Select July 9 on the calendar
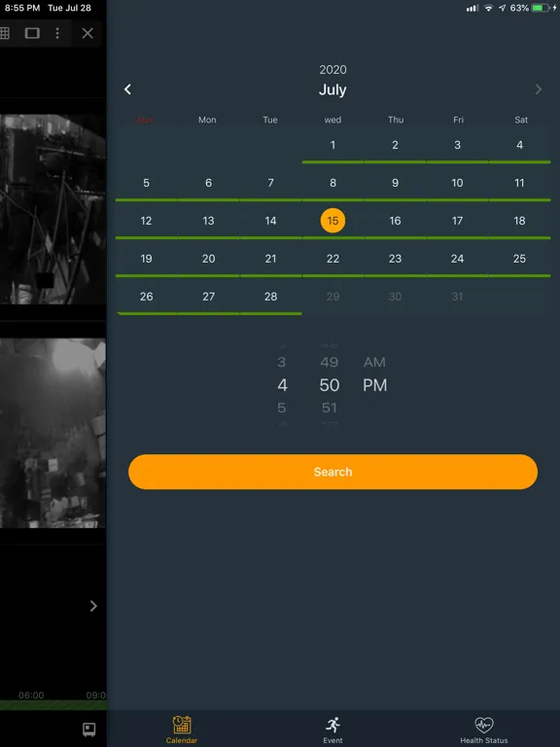The height and width of the screenshot is (747, 560). coord(396,183)
